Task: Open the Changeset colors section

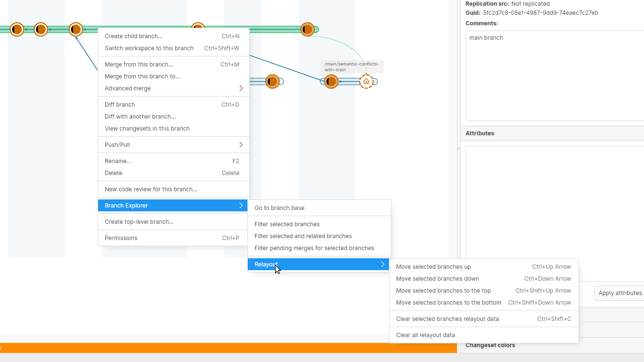Action: point(490,345)
